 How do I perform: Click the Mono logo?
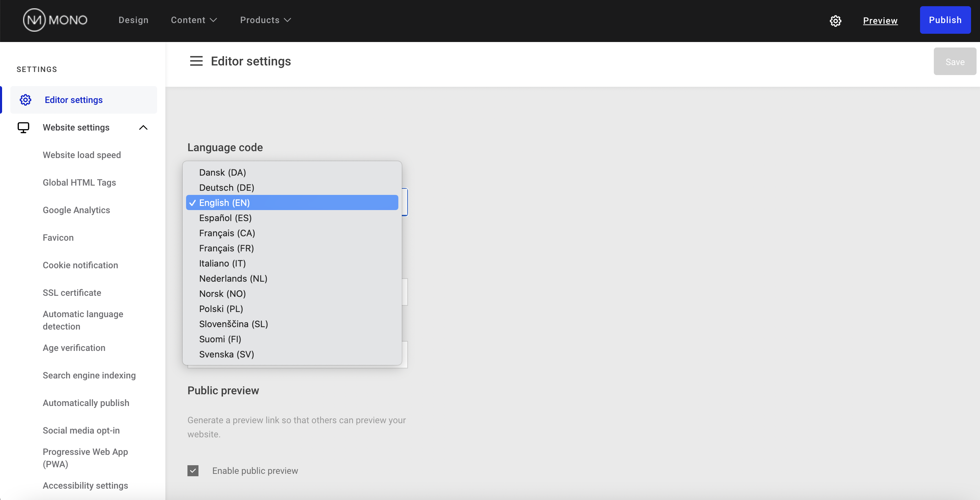point(55,20)
